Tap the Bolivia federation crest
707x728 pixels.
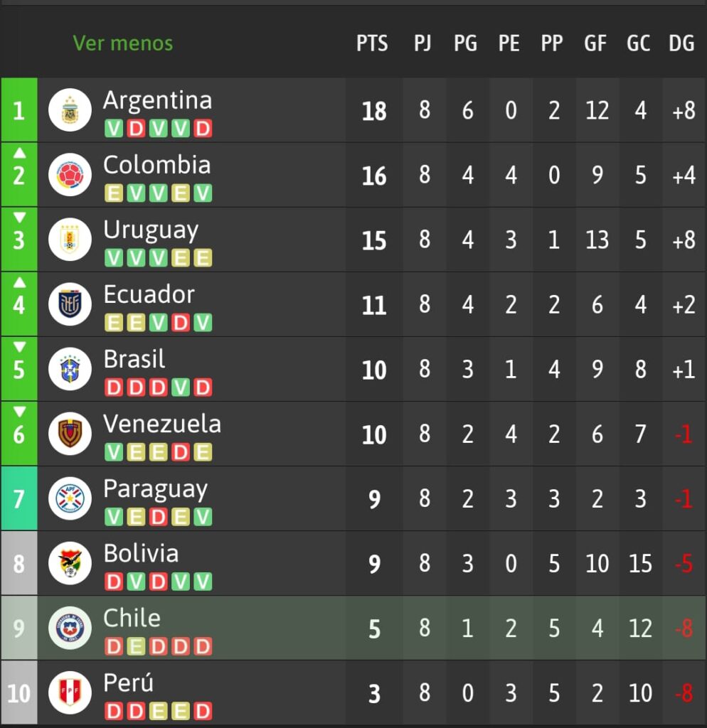coord(70,564)
